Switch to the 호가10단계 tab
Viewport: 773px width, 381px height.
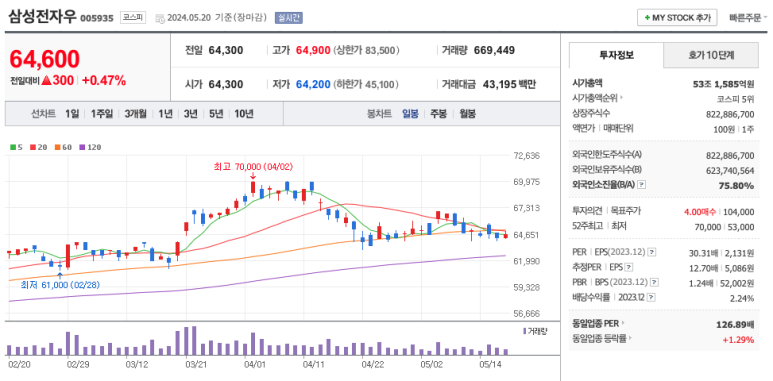click(711, 55)
